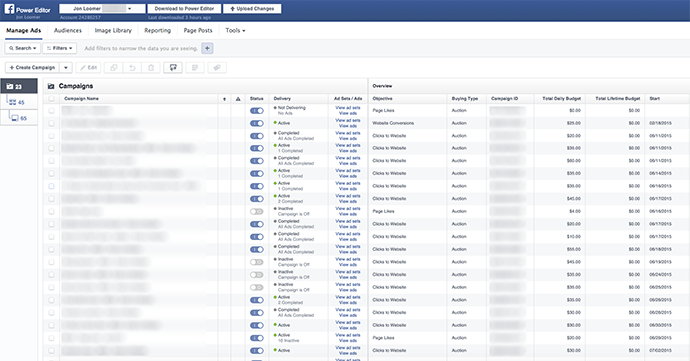Open View ad sets in Website Conversions row
The image size is (690, 361).
[348, 120]
